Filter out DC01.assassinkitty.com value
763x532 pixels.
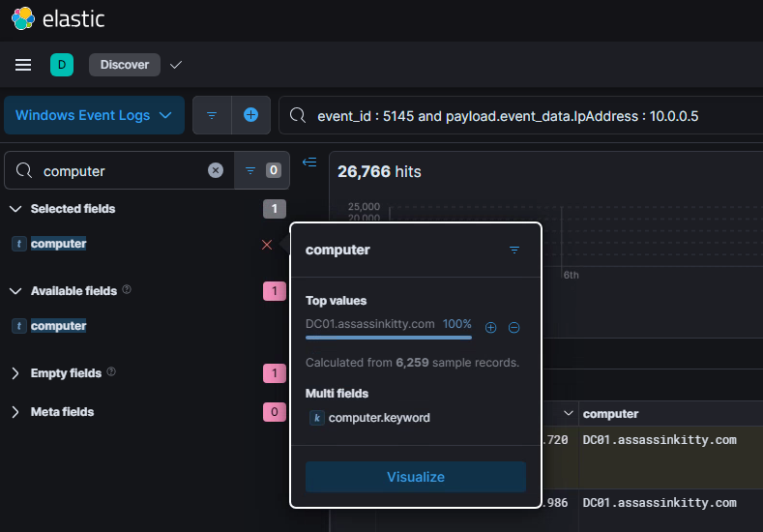(x=514, y=328)
